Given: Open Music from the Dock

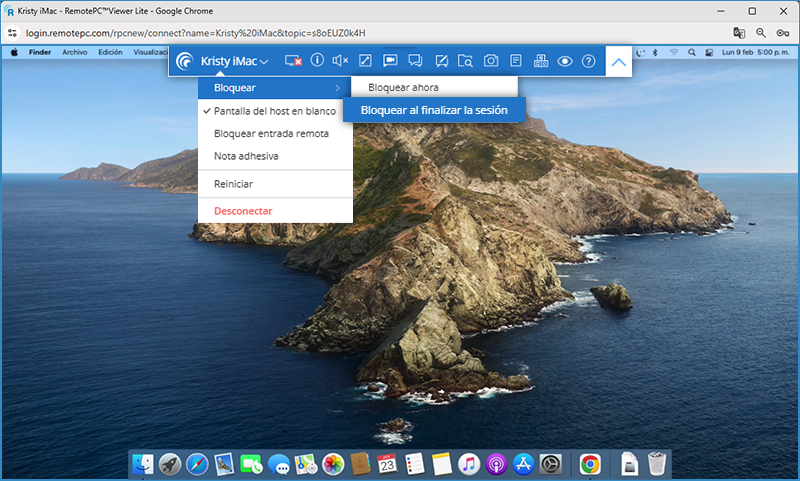Looking at the screenshot, I should (469, 464).
